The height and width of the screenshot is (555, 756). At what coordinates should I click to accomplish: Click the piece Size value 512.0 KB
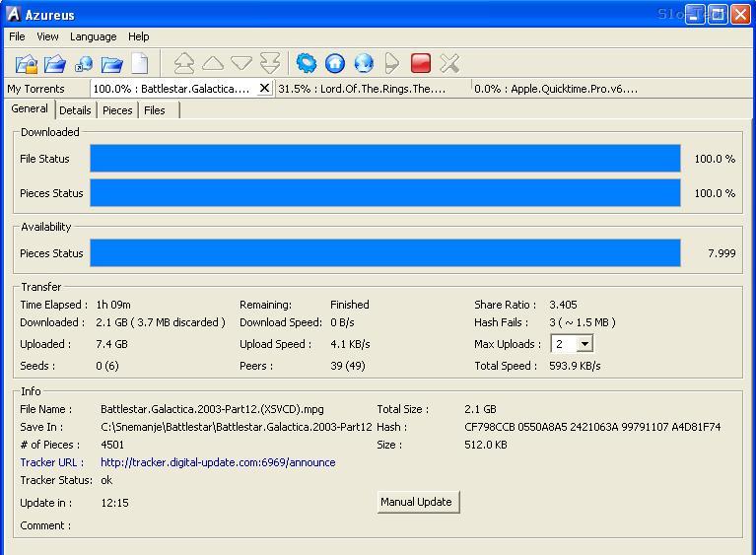click(486, 445)
